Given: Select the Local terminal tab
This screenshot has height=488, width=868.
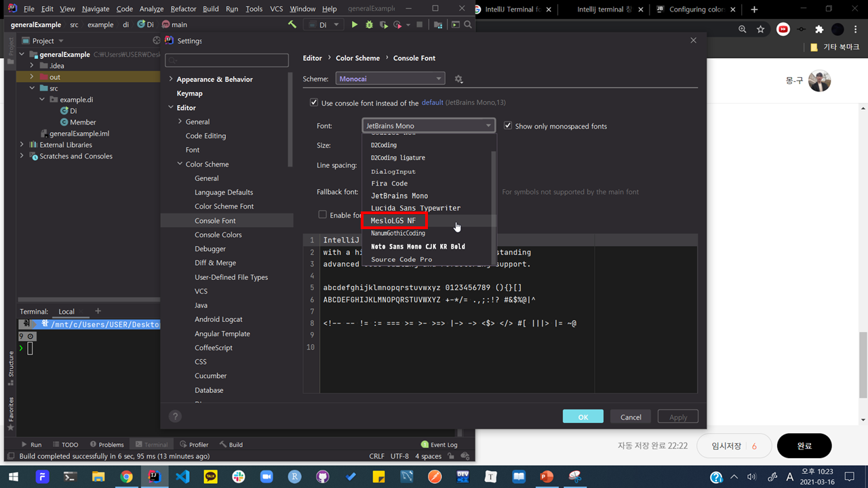Looking at the screenshot, I should (x=66, y=312).
